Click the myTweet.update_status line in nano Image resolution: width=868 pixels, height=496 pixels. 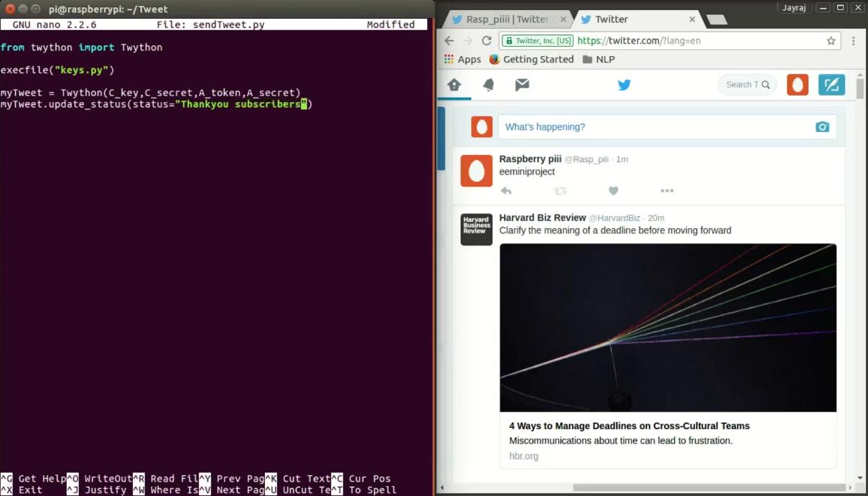coord(157,104)
